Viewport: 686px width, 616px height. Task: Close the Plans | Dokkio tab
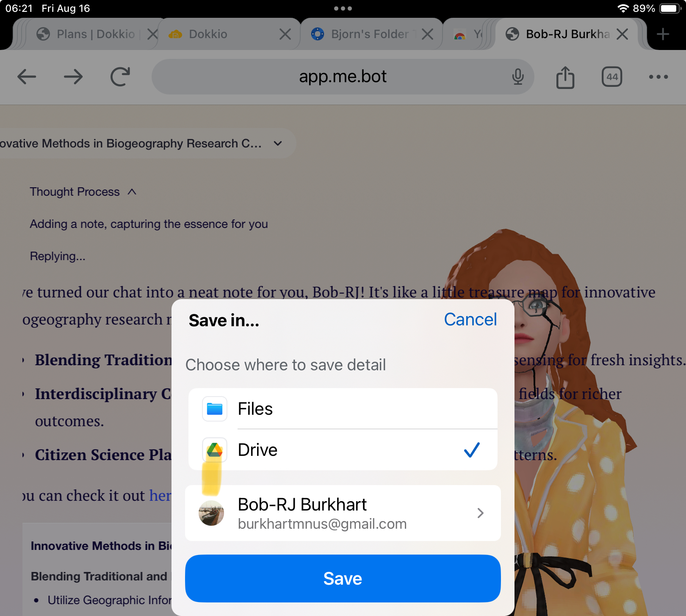152,34
